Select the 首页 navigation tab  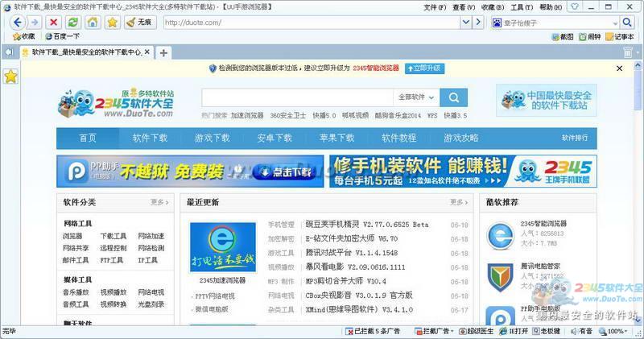tap(88, 138)
